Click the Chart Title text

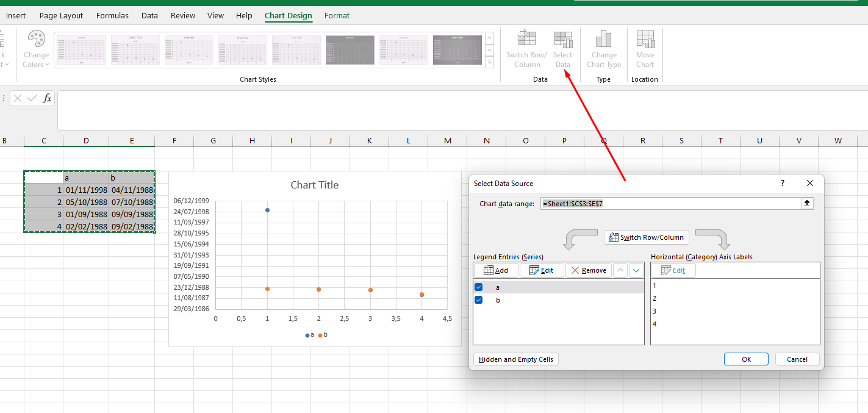click(x=314, y=185)
